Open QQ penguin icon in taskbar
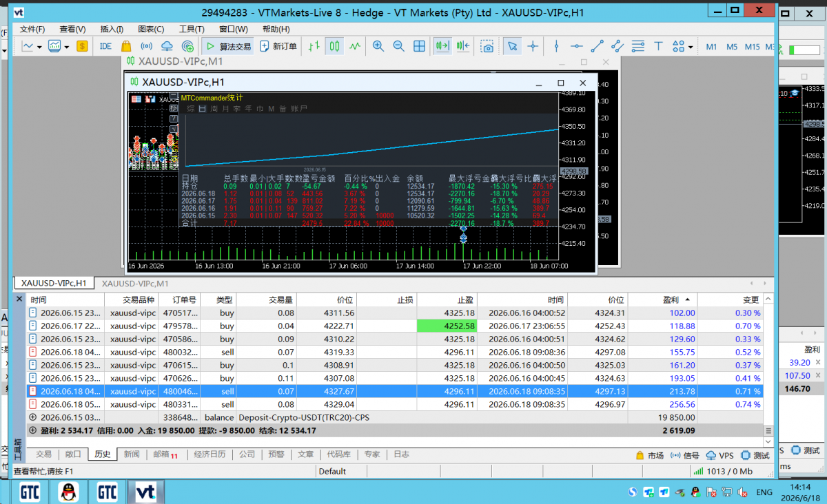 tap(68, 492)
